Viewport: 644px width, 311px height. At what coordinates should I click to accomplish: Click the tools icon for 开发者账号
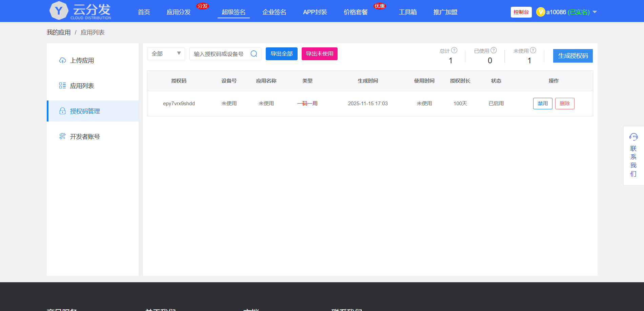[x=62, y=136]
